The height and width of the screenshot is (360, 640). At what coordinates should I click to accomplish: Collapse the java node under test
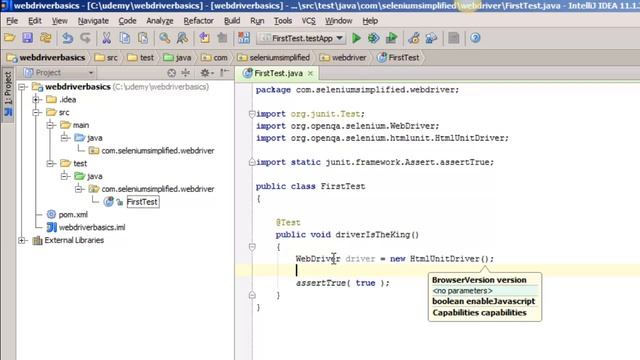[64, 176]
